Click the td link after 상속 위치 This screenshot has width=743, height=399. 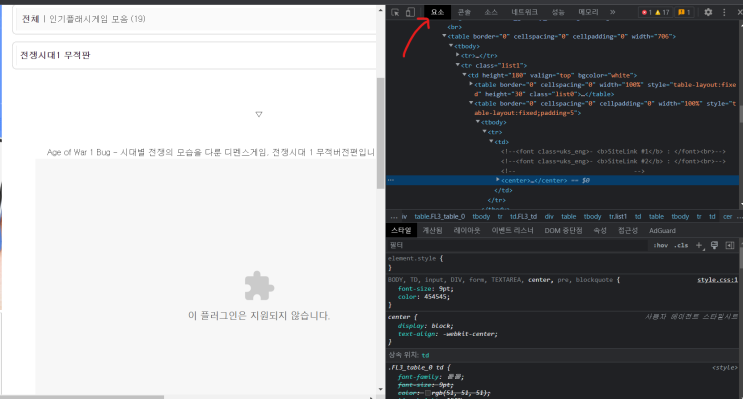pos(425,355)
